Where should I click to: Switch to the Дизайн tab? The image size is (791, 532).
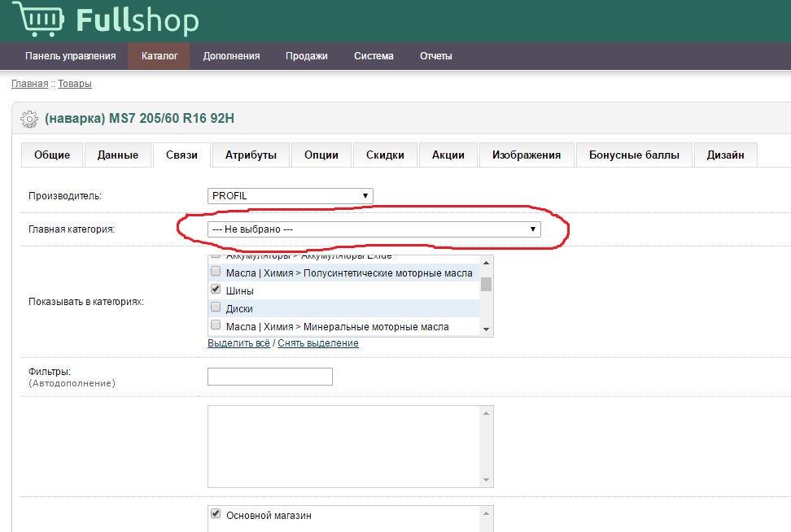point(725,155)
